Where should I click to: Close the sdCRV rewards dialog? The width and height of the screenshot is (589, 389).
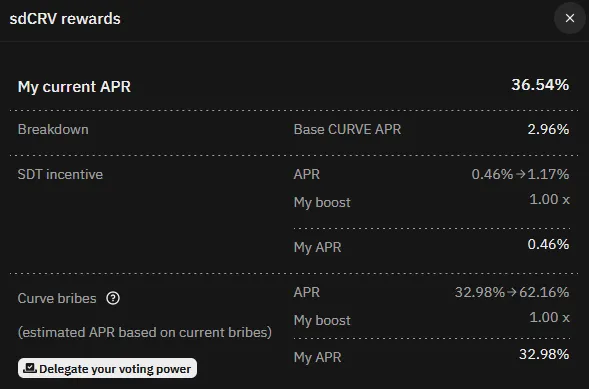tap(570, 18)
